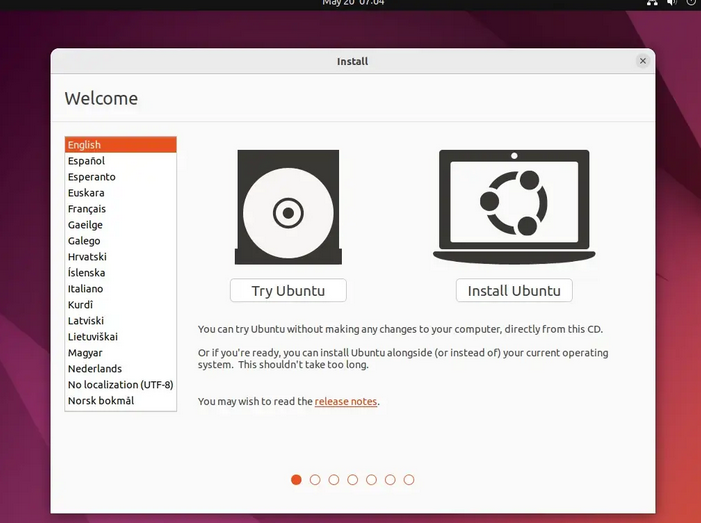This screenshot has height=523, width=701.
Task: Select Magyar in the language list
Action: [x=121, y=353]
